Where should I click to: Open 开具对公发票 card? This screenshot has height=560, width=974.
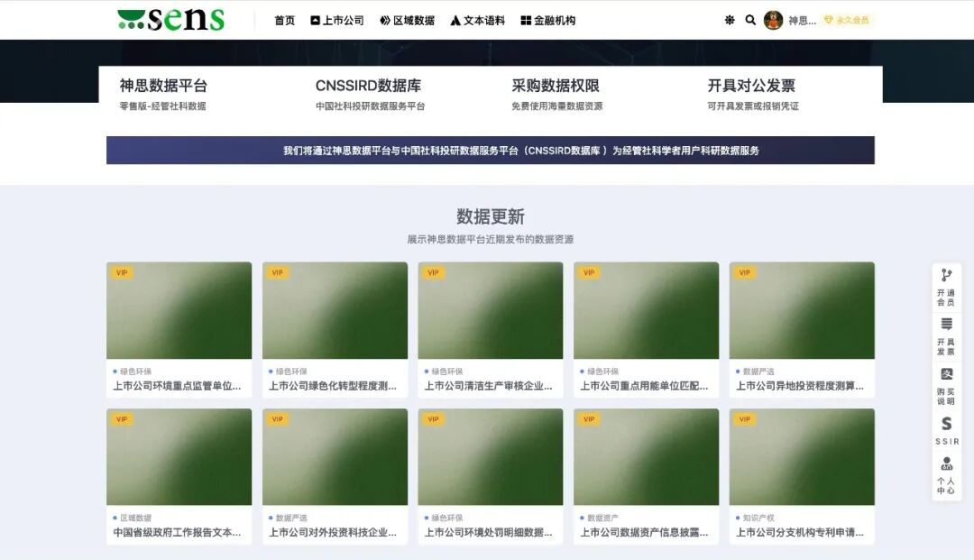pyautogui.click(x=753, y=94)
